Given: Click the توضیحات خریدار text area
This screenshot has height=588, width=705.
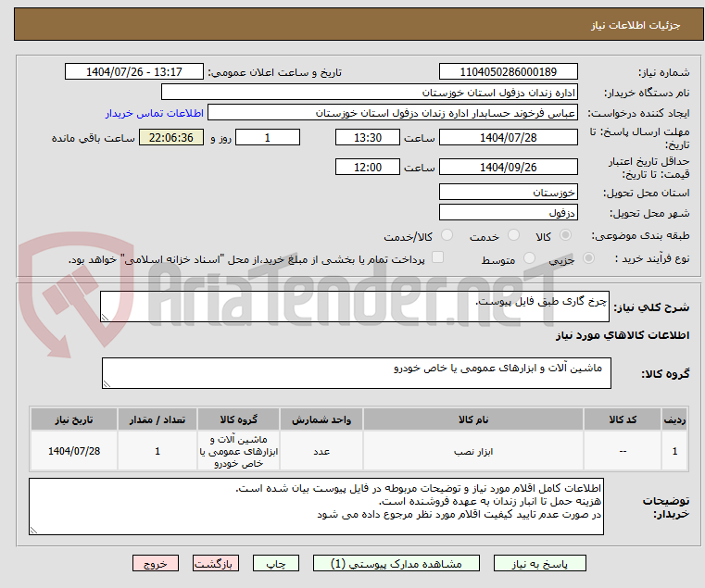Looking at the screenshot, I should pos(316,507).
